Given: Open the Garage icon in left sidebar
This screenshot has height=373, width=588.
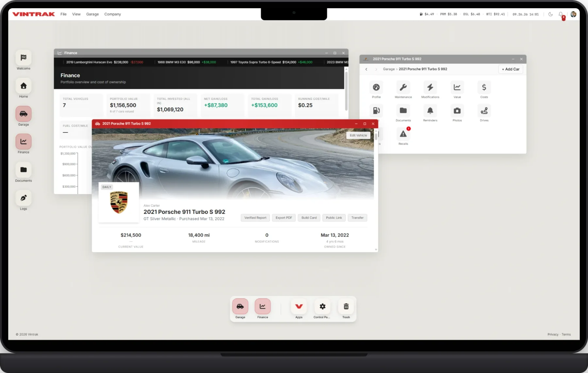Looking at the screenshot, I should 24,114.
